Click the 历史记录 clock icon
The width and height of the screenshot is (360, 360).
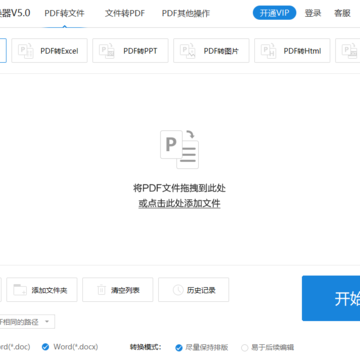point(178,290)
